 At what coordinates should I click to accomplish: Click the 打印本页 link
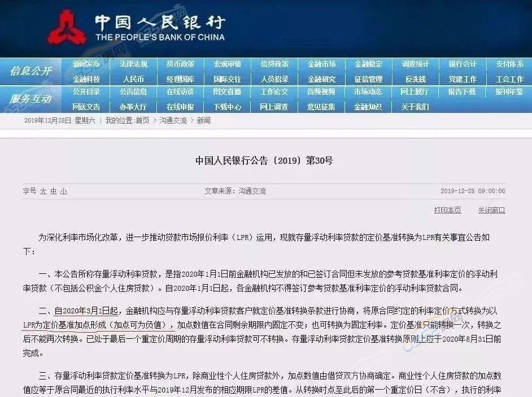[x=447, y=210]
